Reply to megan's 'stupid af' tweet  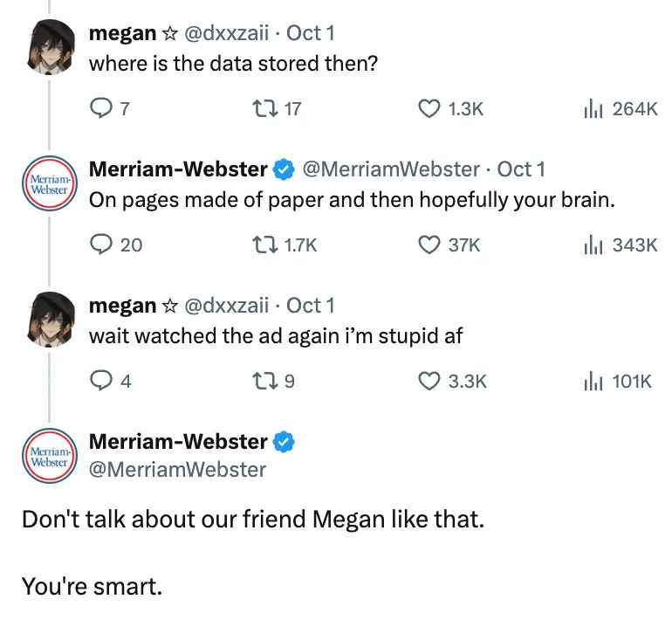pyautogui.click(x=100, y=382)
